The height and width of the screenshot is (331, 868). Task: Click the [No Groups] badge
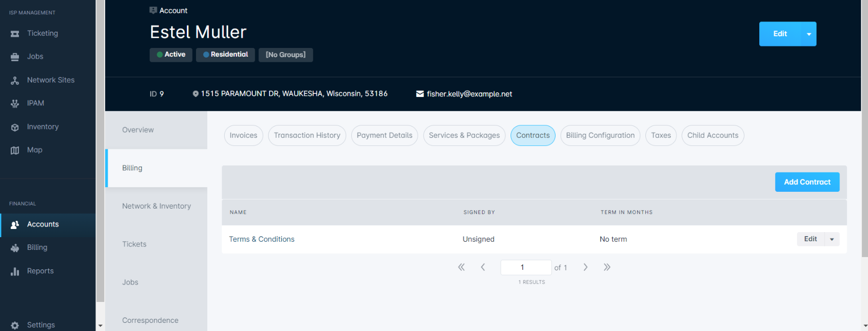point(286,55)
